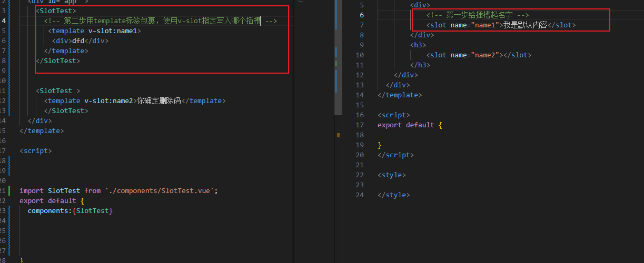Click the <script> tag in the left editor
The image size is (644, 263).
coord(36,150)
